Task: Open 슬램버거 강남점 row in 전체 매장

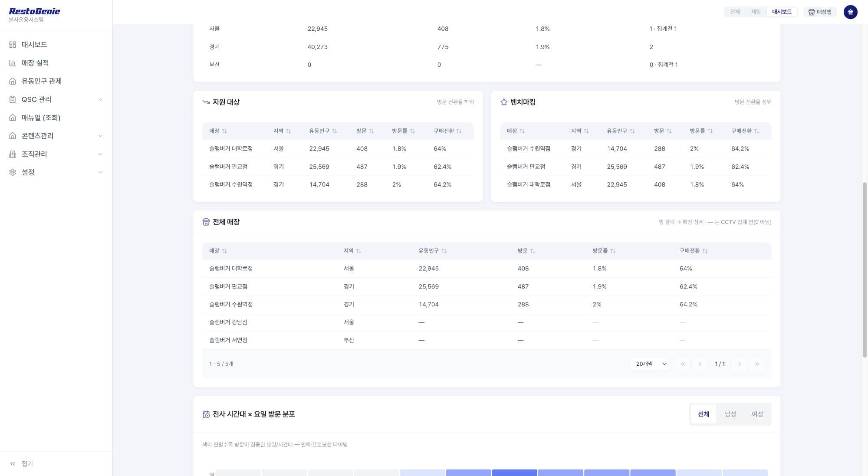Action: click(487, 322)
